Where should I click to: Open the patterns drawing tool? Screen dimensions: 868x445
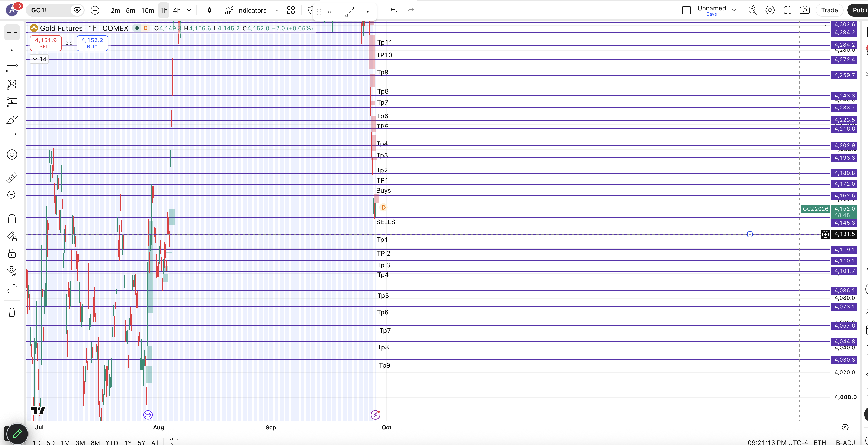[12, 84]
